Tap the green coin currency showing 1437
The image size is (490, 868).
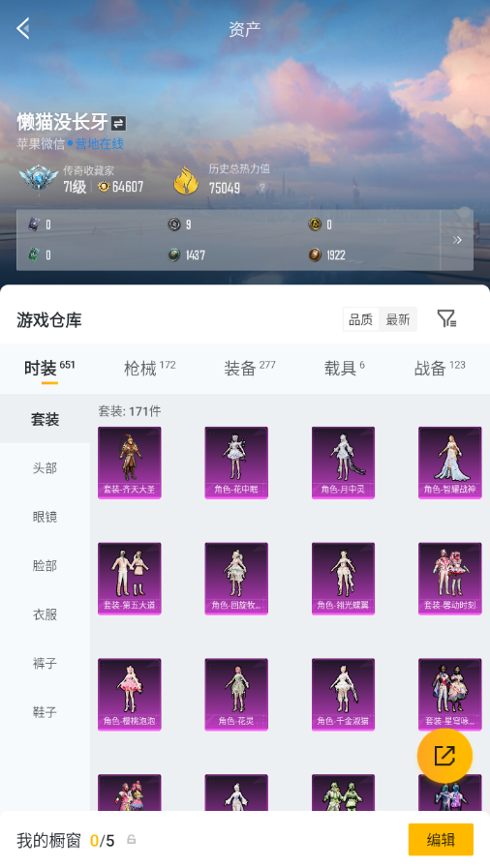coord(174,254)
